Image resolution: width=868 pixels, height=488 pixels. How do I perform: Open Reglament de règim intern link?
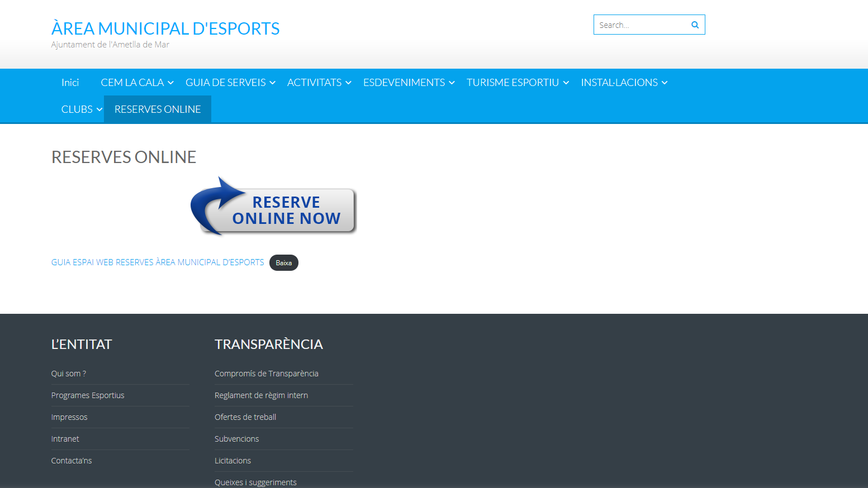click(x=262, y=395)
